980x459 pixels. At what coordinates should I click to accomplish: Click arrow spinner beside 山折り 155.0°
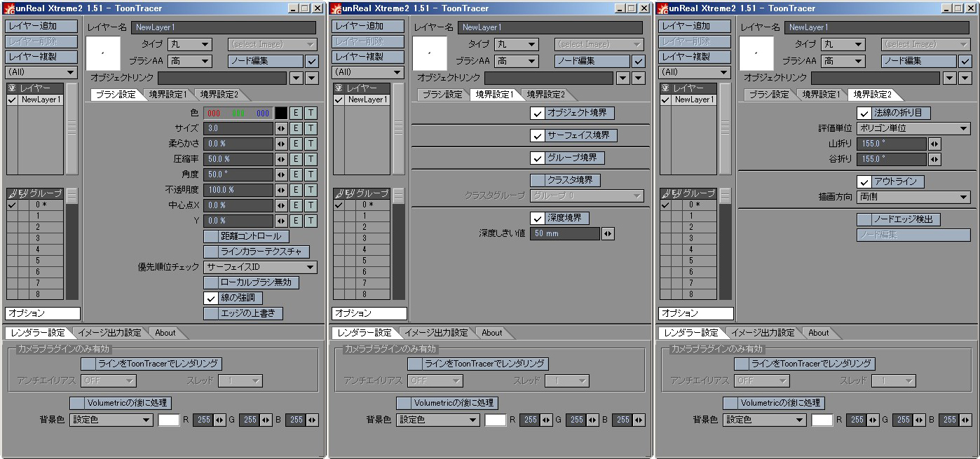click(x=934, y=144)
